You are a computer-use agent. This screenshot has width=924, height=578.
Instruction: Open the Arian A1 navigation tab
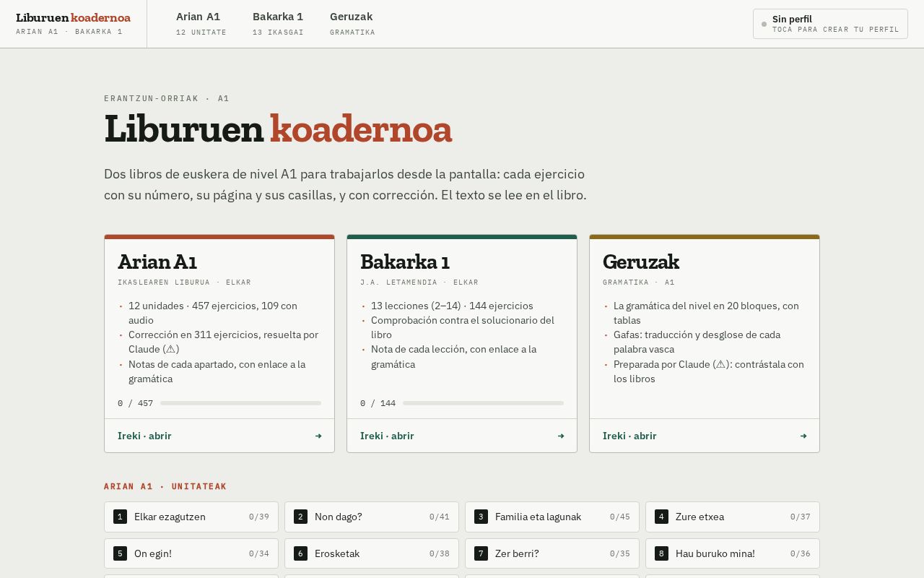(x=201, y=24)
